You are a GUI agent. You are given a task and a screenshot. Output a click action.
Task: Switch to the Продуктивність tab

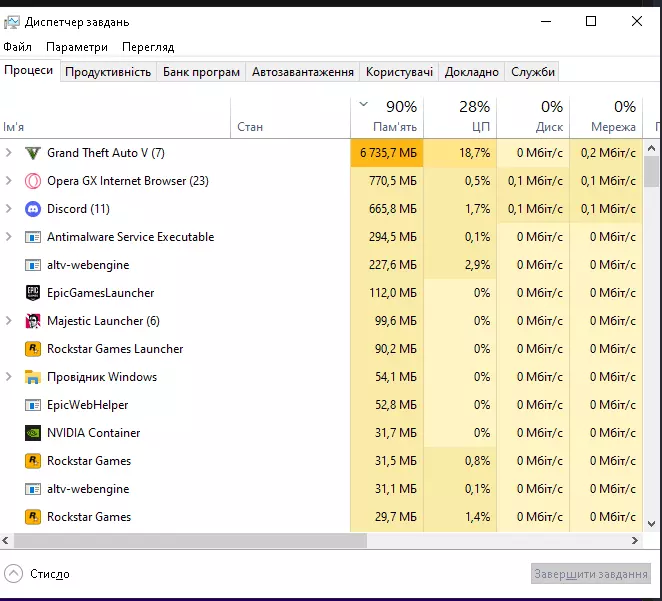coord(108,72)
